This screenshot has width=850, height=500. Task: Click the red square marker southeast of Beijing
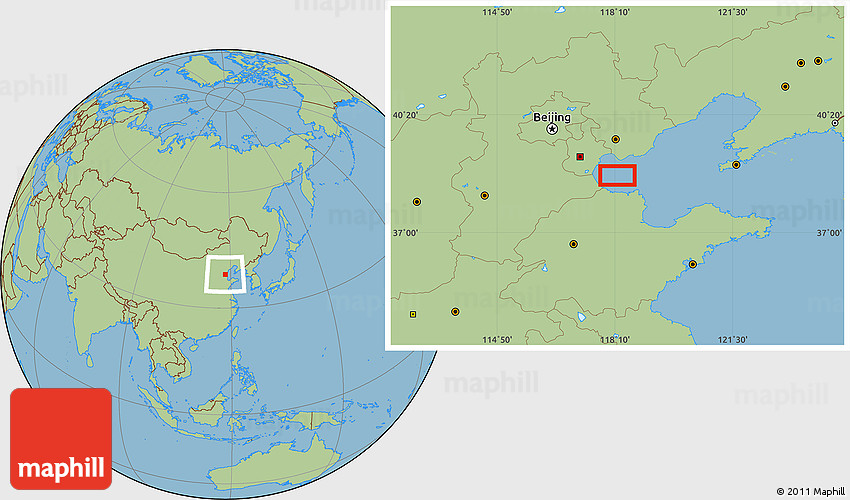580,157
